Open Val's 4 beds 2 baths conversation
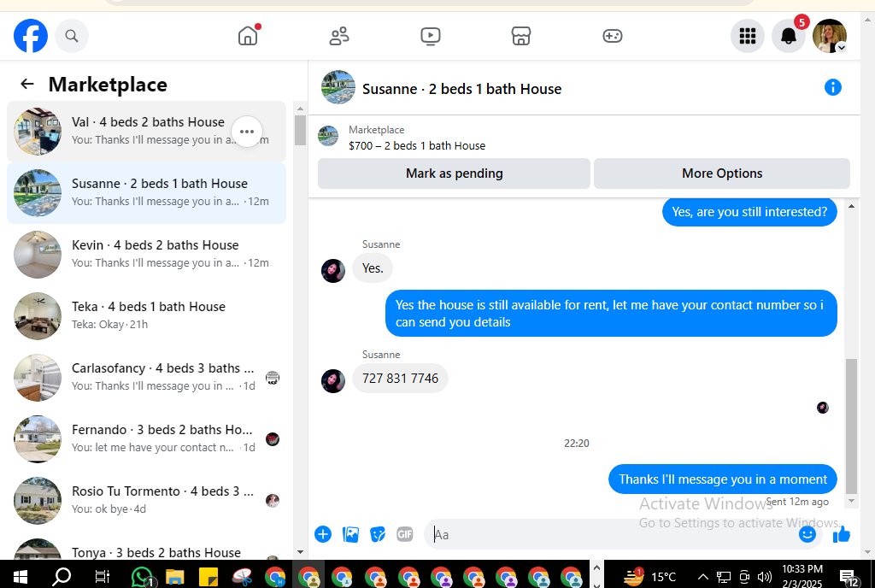The width and height of the screenshot is (875, 588). (146, 132)
